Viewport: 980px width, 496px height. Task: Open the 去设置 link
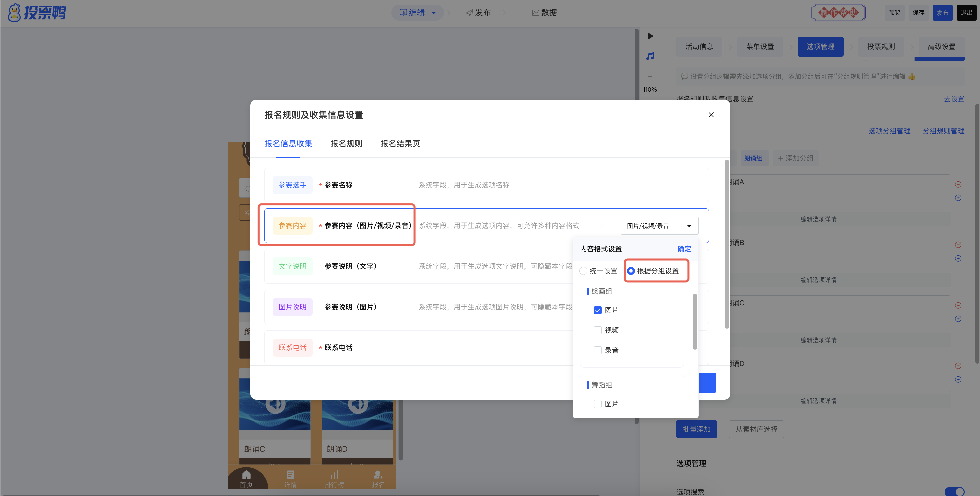[954, 99]
